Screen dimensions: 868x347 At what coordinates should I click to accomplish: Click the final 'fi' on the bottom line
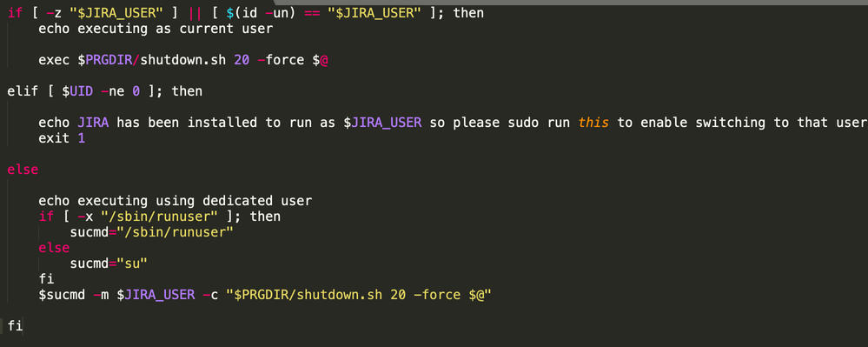[15, 325]
